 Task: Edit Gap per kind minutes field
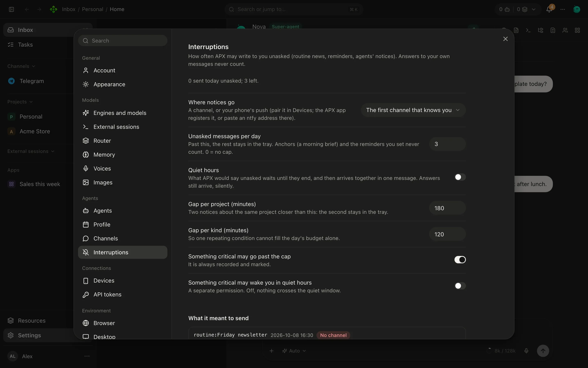tap(447, 234)
